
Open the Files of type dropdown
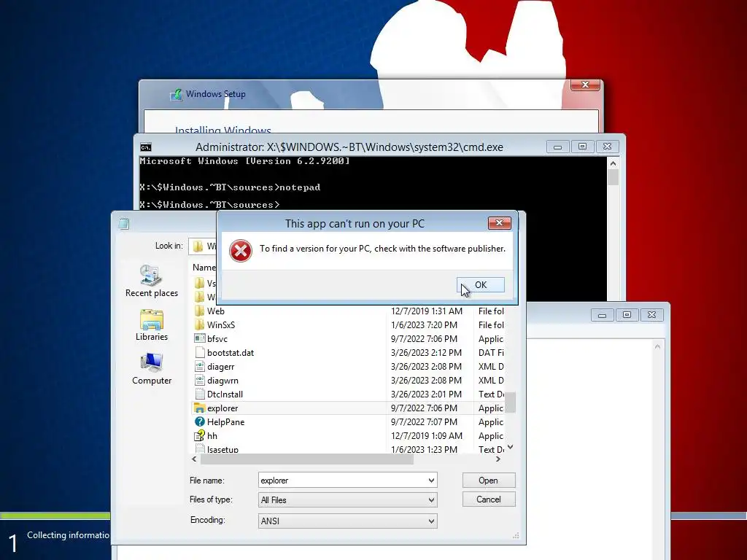431,499
